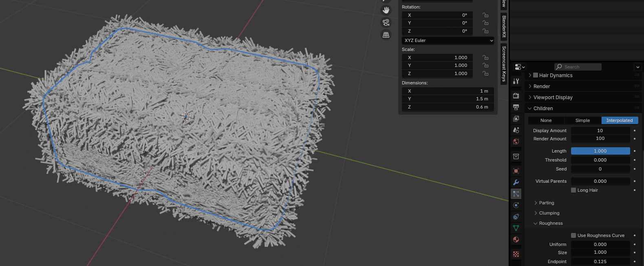Tick the Use Roughness Curve checkbox
The height and width of the screenshot is (266, 644).
[573, 235]
